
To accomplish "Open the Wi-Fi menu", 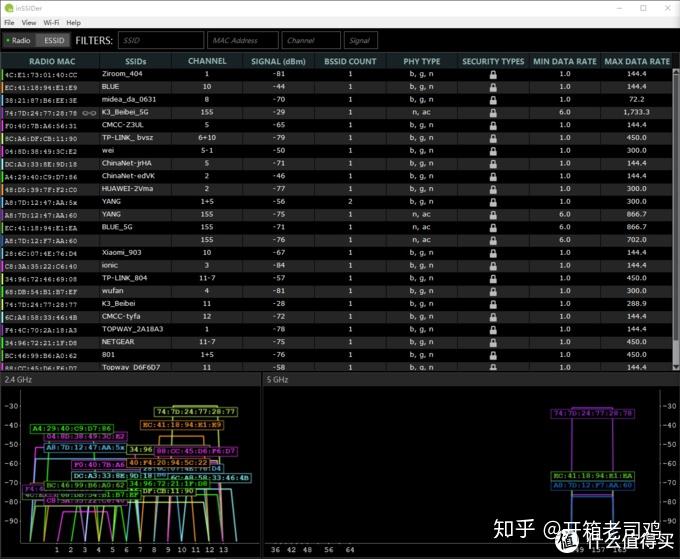I will click(51, 23).
